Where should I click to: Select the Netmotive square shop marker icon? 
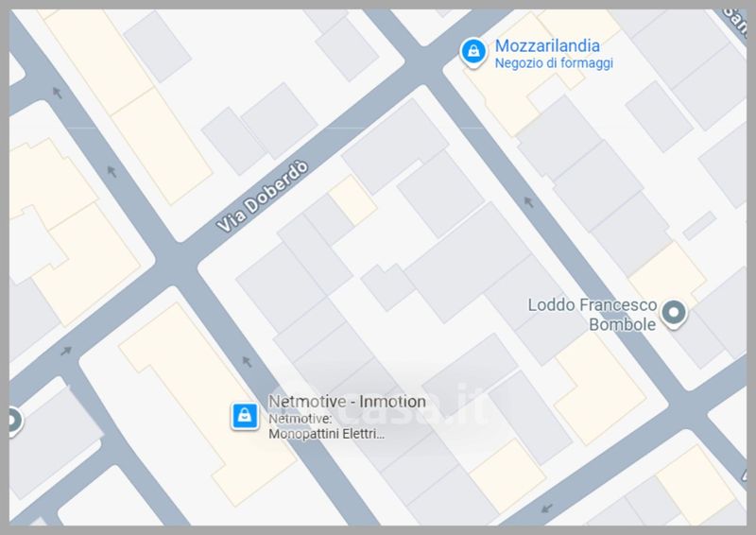pos(245,415)
